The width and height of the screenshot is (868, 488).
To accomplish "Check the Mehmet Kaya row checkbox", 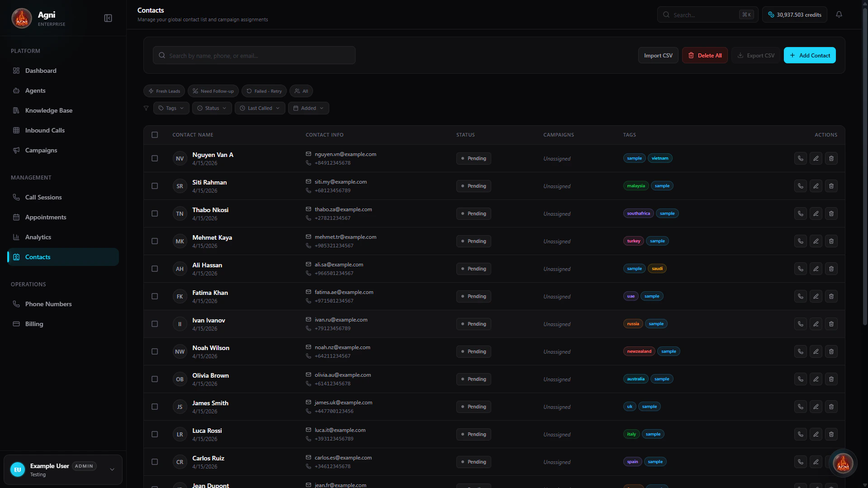I will (x=155, y=241).
